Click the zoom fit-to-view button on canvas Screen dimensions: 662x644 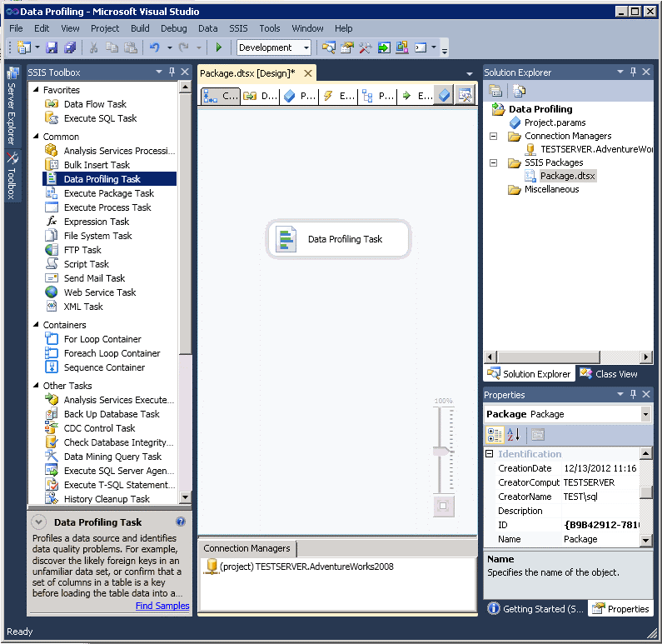(443, 506)
